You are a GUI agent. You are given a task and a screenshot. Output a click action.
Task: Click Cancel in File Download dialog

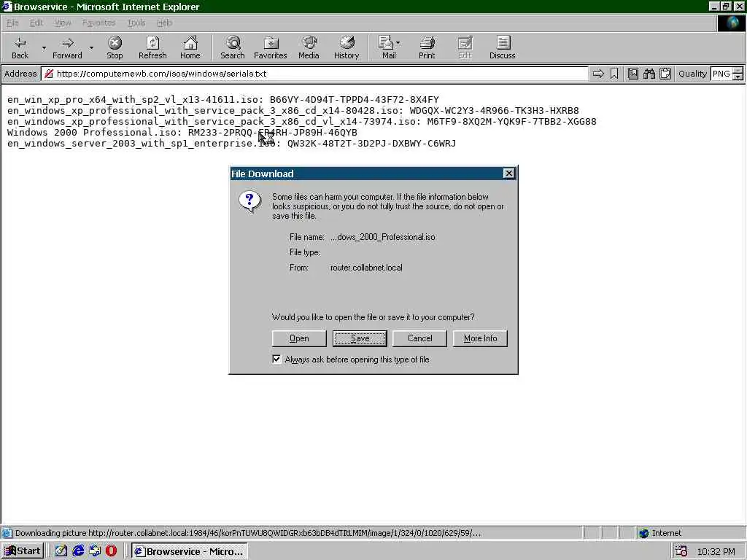pyautogui.click(x=419, y=338)
